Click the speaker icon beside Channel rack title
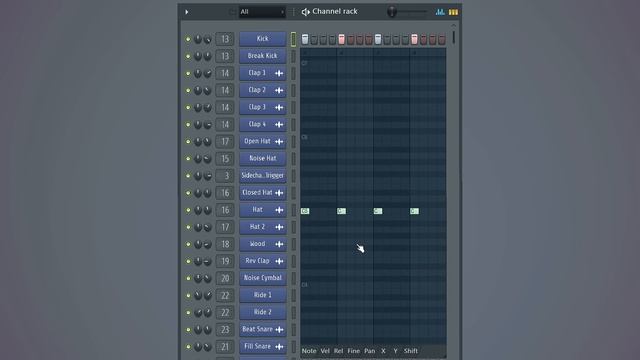Screen dimensions: 640x360 305,12
